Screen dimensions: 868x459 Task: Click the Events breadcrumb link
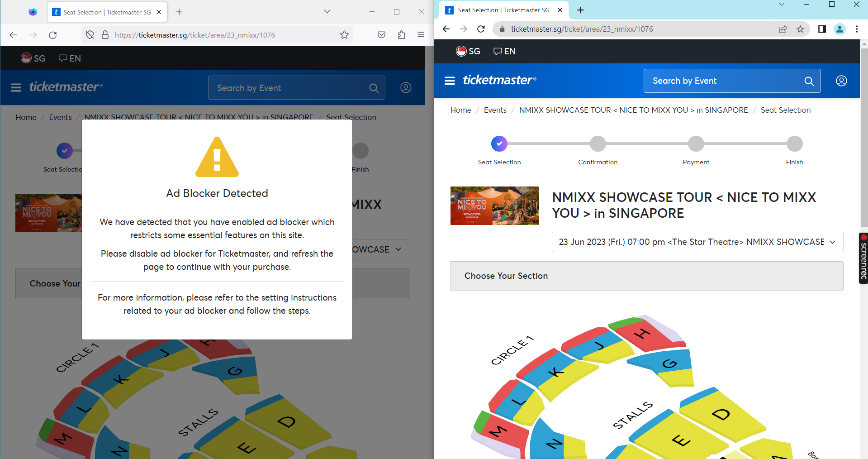click(x=495, y=110)
